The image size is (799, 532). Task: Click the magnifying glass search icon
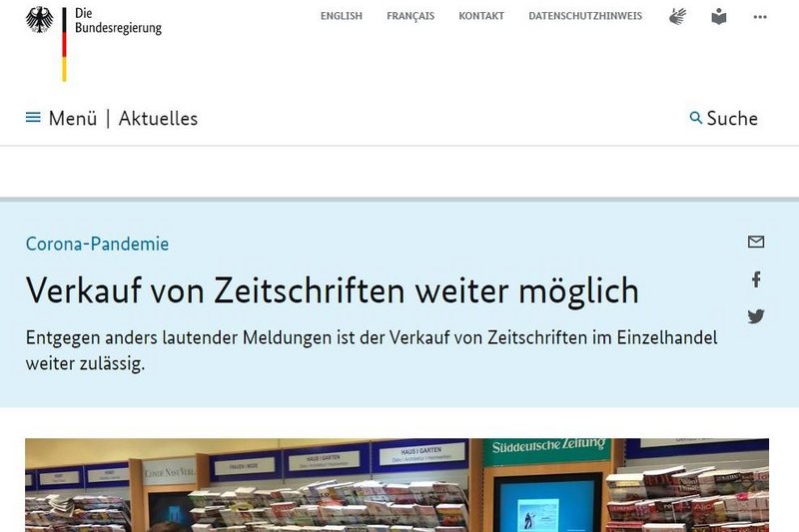tap(696, 118)
